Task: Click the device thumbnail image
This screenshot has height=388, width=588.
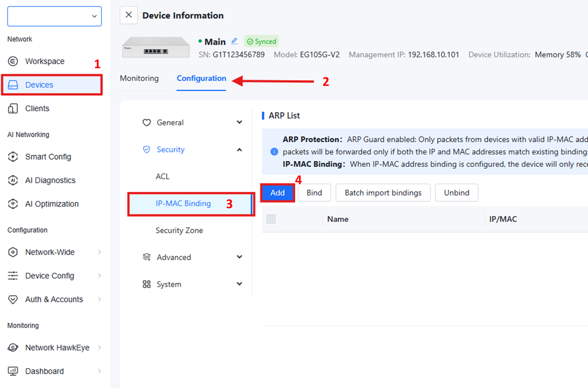Action: (x=156, y=47)
